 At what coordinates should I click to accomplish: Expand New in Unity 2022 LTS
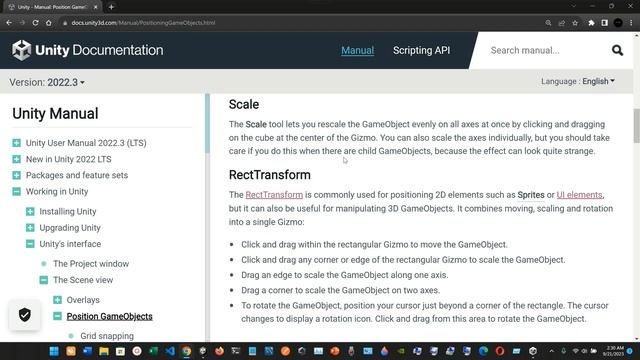pos(16,159)
